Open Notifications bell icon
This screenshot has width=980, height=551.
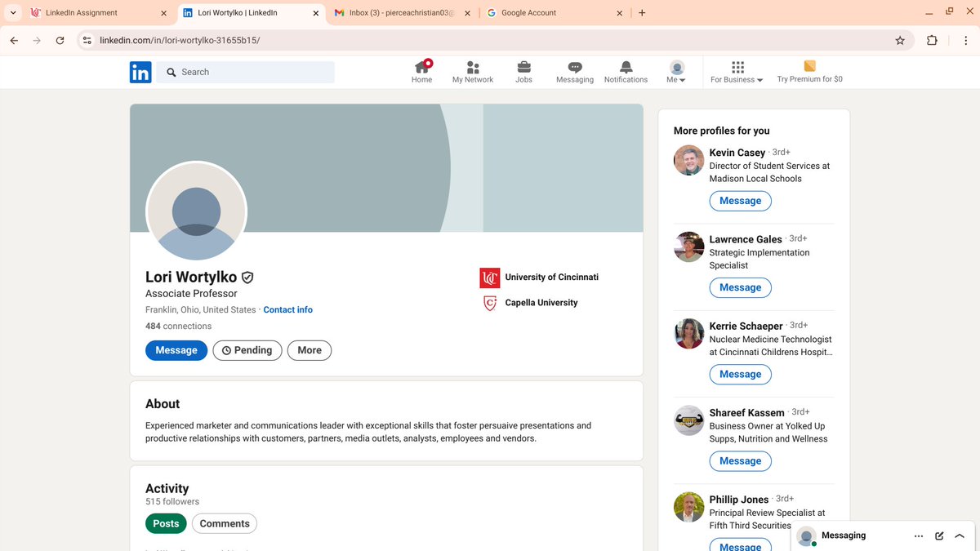(x=626, y=72)
